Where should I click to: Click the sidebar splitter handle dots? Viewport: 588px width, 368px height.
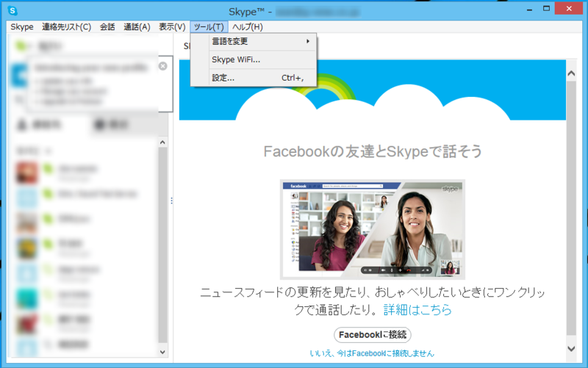tap(171, 201)
